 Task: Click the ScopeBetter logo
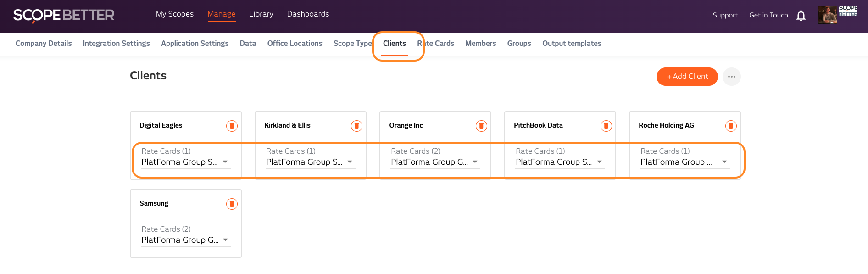pos(64,15)
